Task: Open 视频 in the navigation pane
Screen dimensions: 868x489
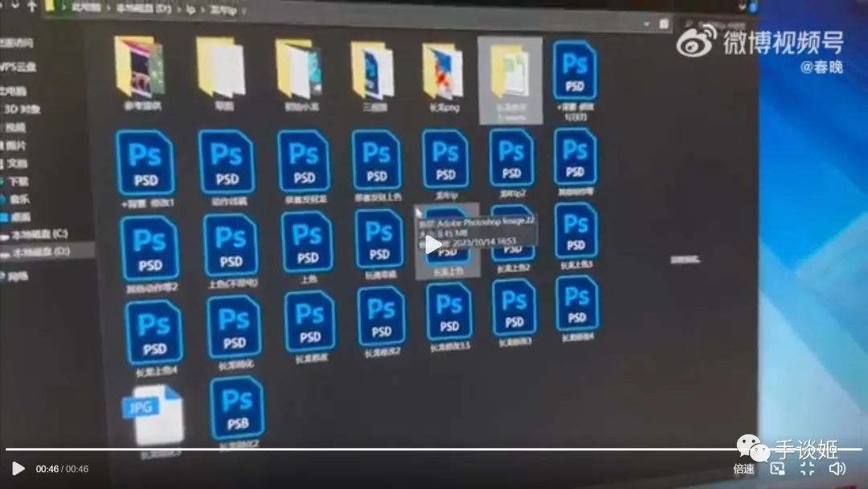Action: pyautogui.click(x=15, y=127)
